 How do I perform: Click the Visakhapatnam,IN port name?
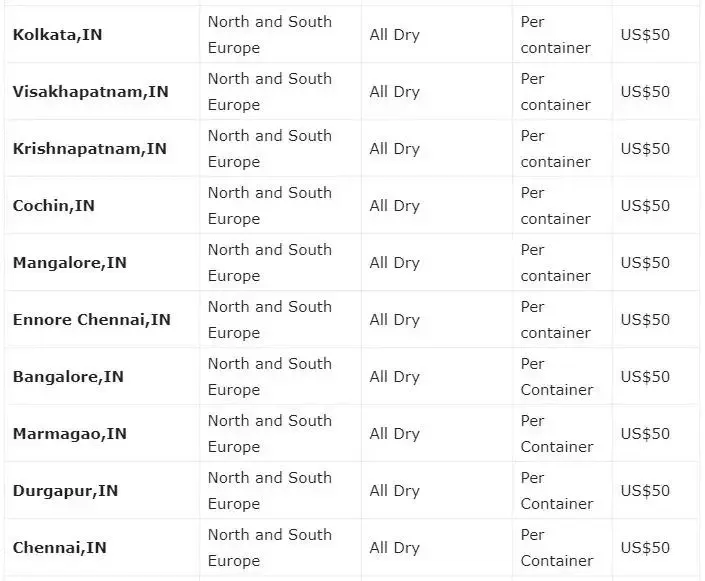point(90,92)
